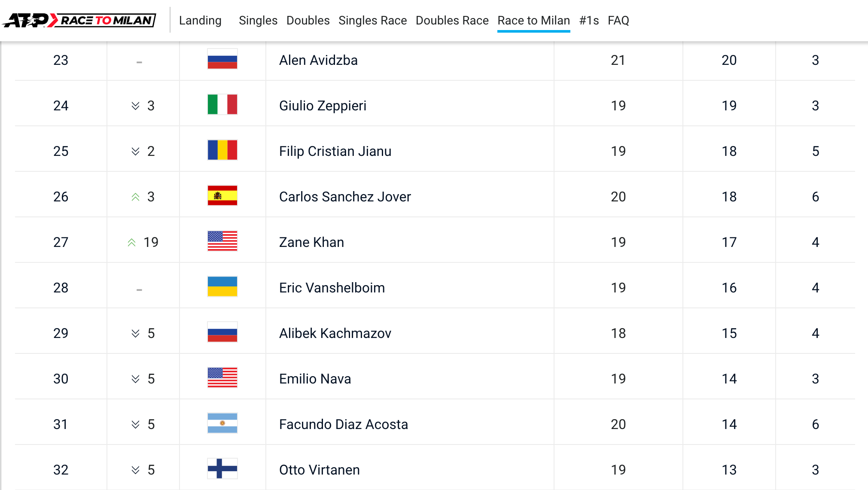
Task: Go to the Landing page
Action: coord(200,20)
